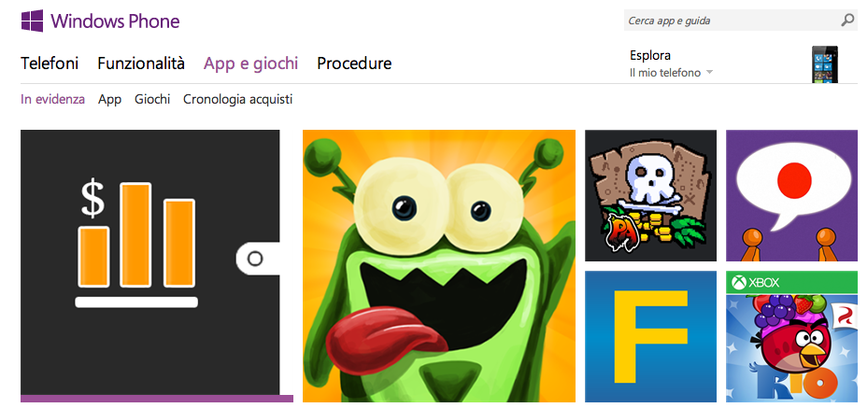The image size is (868, 408).
Task: Click the Windows Phone logo icon
Action: coord(32,21)
